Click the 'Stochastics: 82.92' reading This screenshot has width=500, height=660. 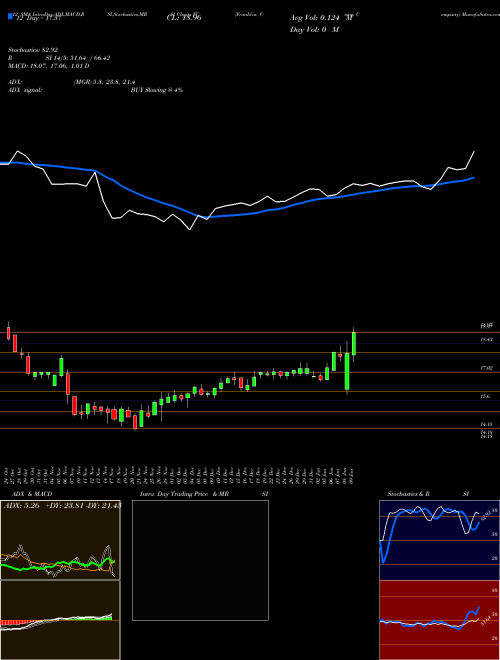tap(32, 50)
